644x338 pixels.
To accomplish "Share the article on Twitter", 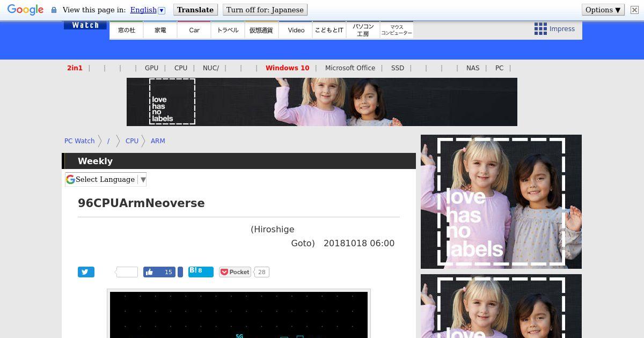I will 86,272.
